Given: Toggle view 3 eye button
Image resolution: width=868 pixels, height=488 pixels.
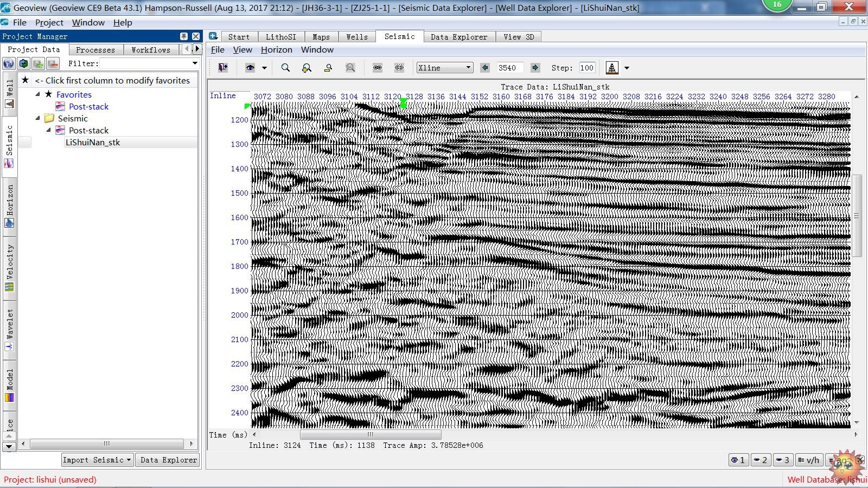Looking at the screenshot, I should (782, 460).
